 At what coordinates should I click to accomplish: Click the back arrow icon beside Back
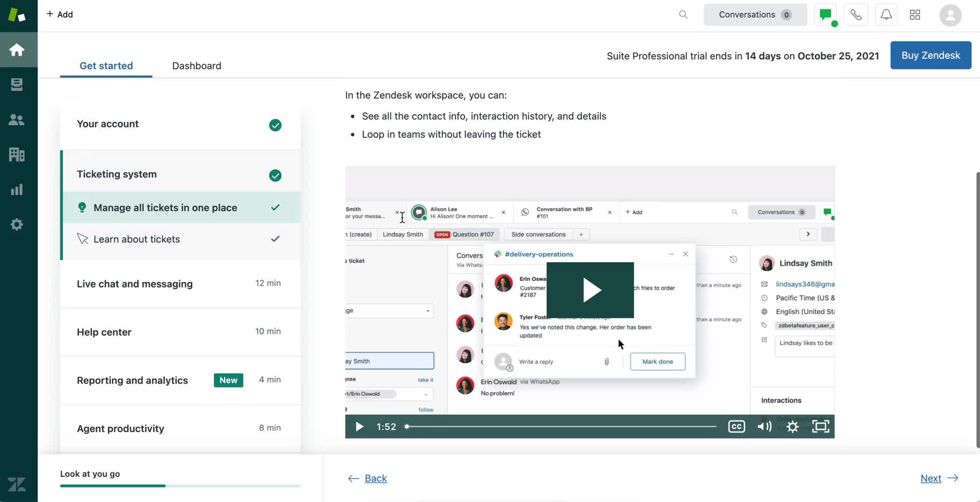tap(353, 479)
